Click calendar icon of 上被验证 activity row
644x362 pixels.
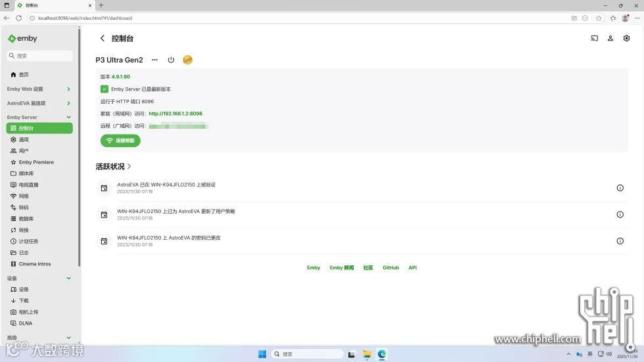pos(104,188)
